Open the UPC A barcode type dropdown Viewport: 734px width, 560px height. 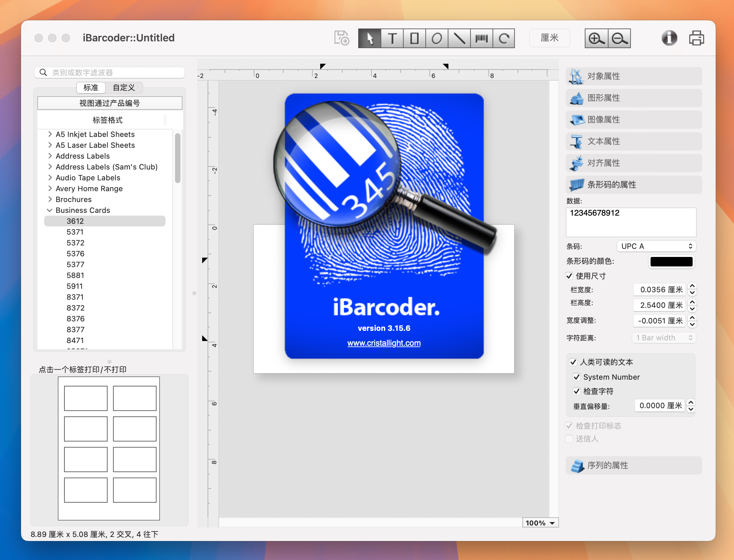click(x=656, y=246)
